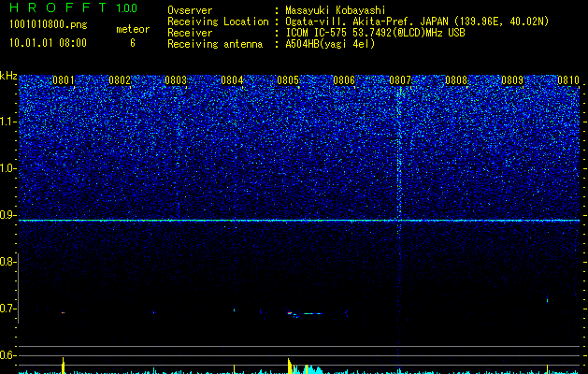Click the Ovserver field label
Screen dimensions: 588x374
click(x=190, y=10)
